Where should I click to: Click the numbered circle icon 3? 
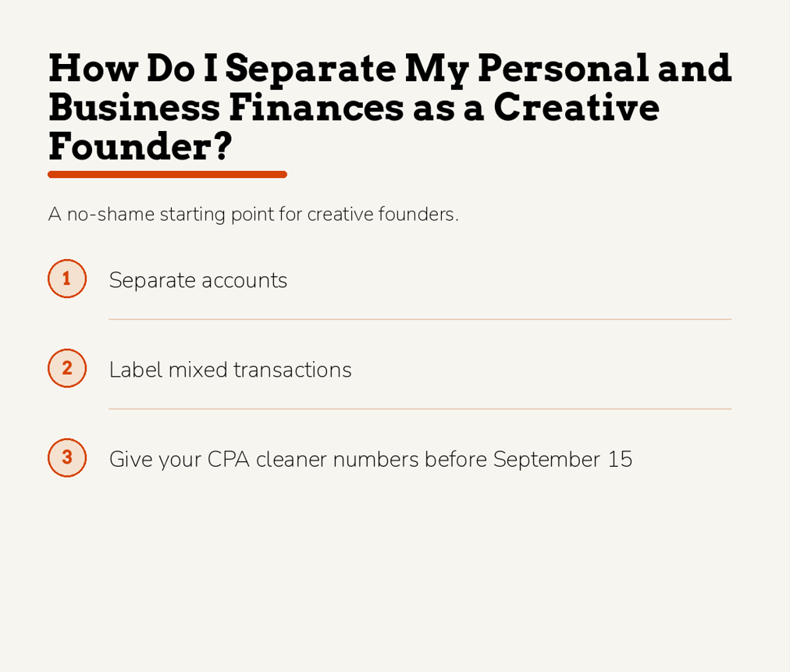click(67, 457)
